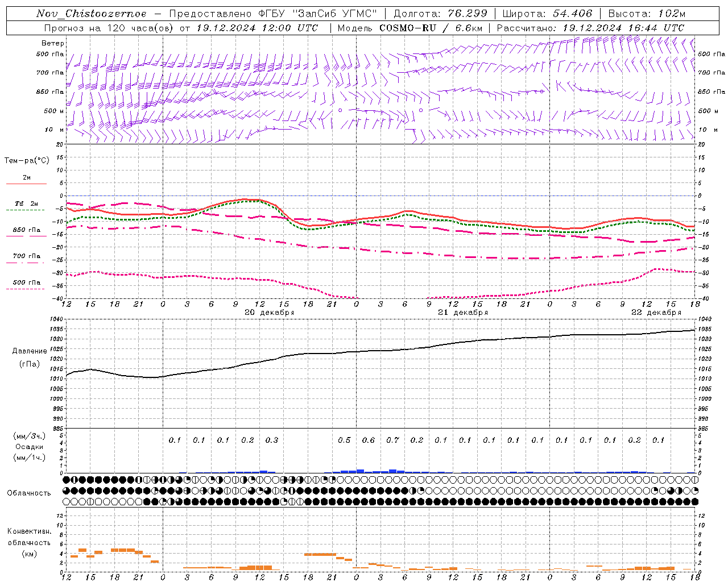The image size is (728, 582).
Task: Click the dotted 500 гПа temperature legend line
Action: [25, 289]
